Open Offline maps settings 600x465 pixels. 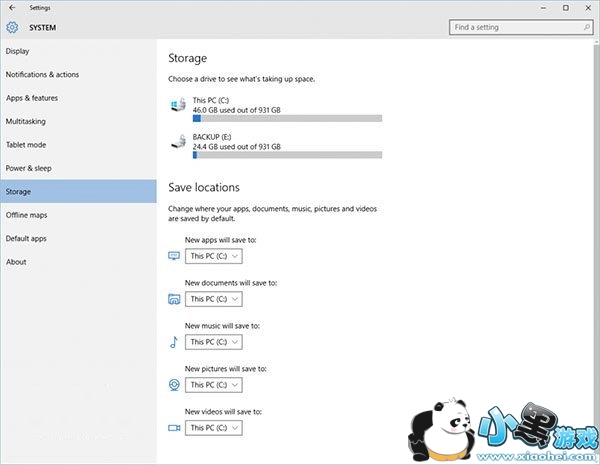(78, 215)
